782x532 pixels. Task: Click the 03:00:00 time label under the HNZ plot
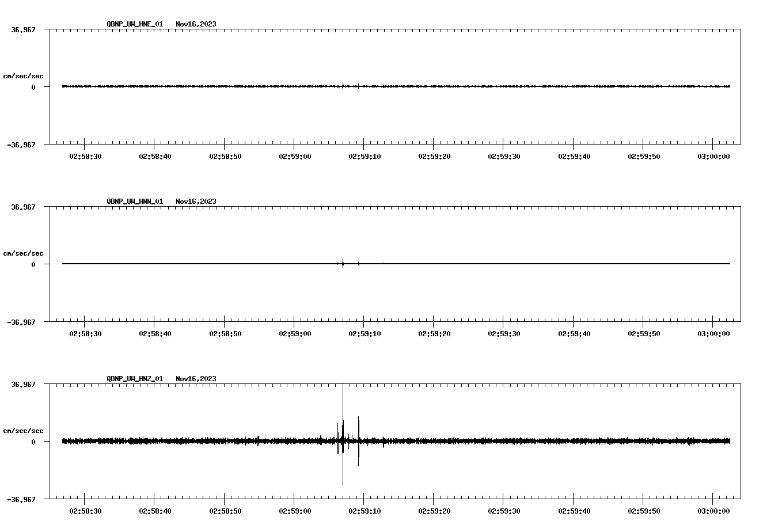click(713, 511)
